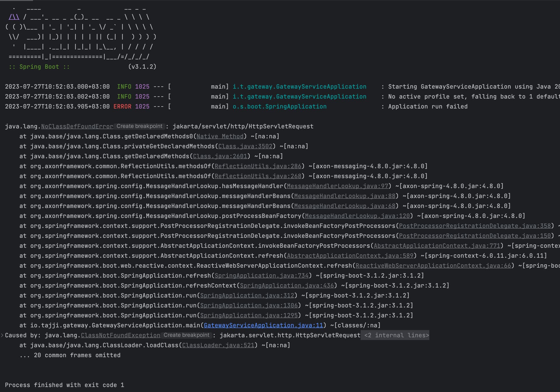
Task: Go to SpringApplication.java:436 refreshContext frame
Action: pos(287,286)
